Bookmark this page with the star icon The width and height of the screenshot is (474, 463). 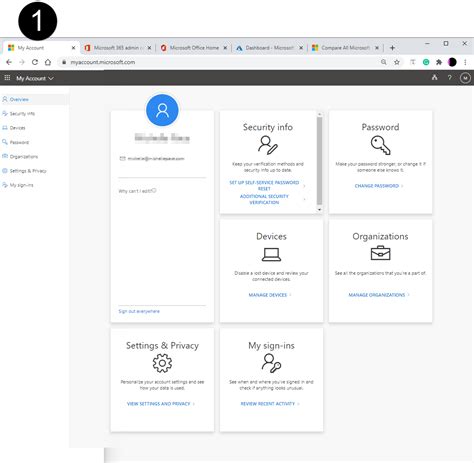(x=397, y=62)
